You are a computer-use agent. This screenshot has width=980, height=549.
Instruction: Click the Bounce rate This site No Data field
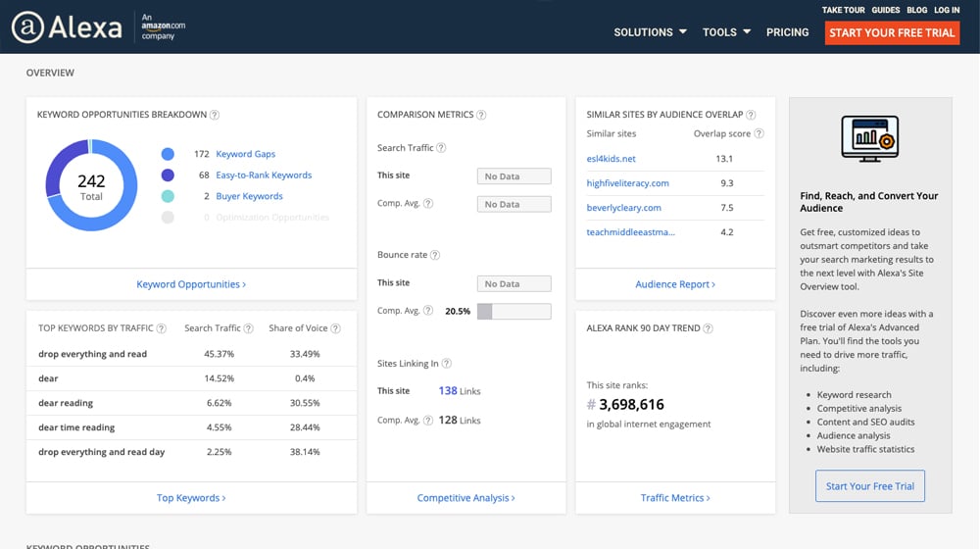pos(514,284)
